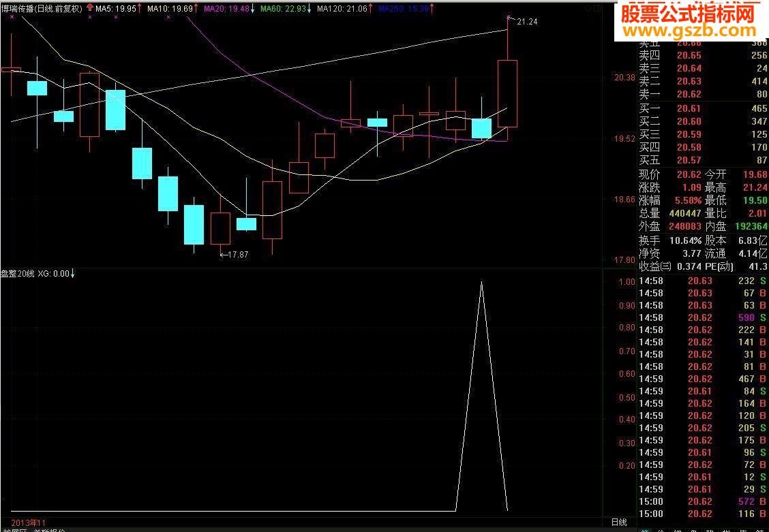The image size is (769, 532).
Task: Click the 18.66 price axis value
Action: 624,200
